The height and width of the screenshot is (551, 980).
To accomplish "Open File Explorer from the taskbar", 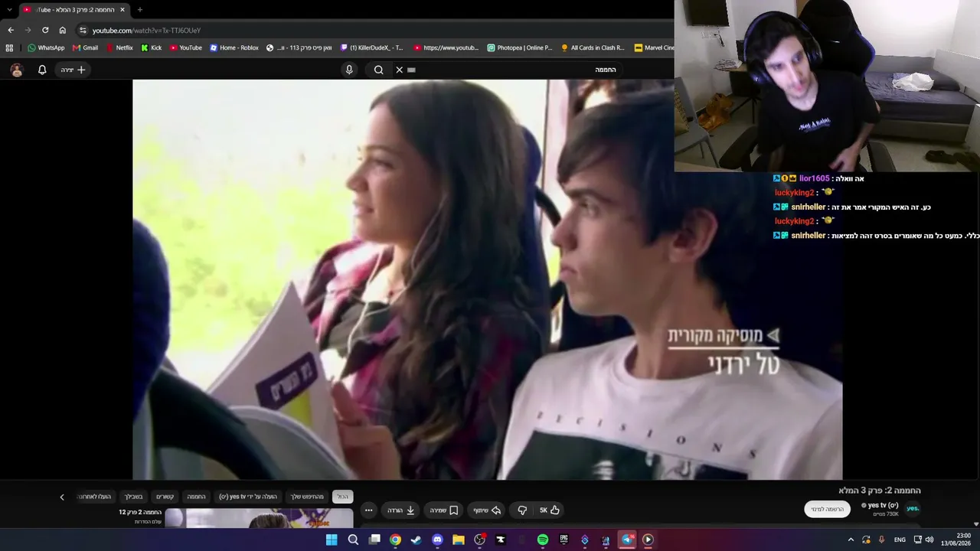I will [459, 540].
